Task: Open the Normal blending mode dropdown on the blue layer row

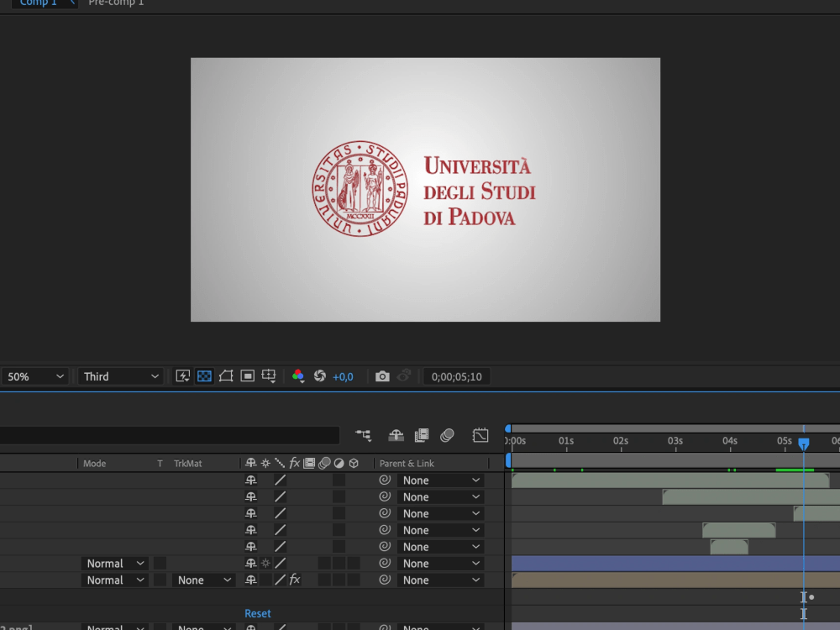Action: click(114, 564)
